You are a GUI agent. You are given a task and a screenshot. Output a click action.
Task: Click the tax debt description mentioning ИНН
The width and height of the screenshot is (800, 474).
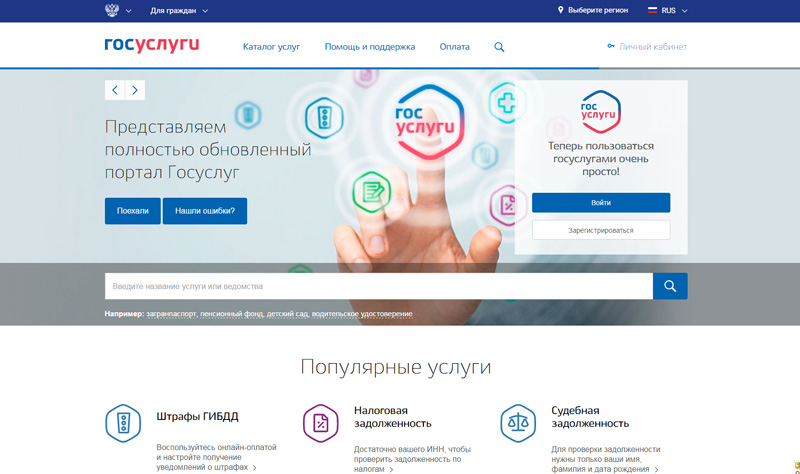click(412, 459)
